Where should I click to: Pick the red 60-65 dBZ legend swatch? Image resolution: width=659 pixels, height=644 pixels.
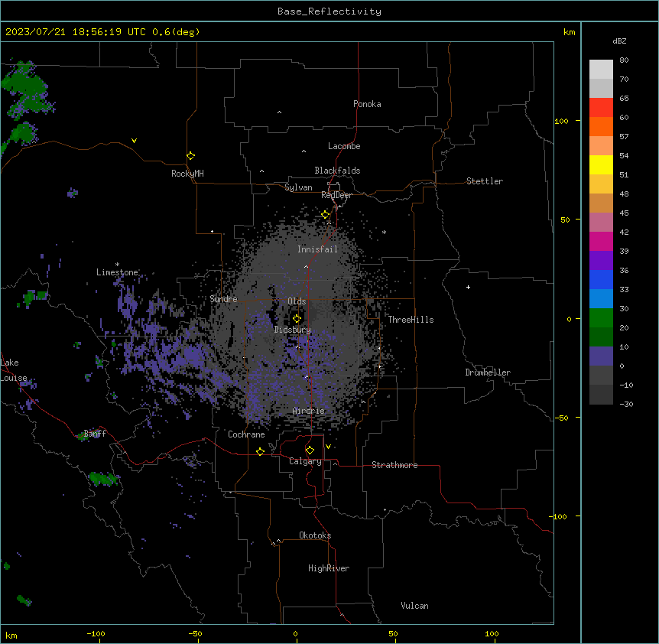click(601, 108)
